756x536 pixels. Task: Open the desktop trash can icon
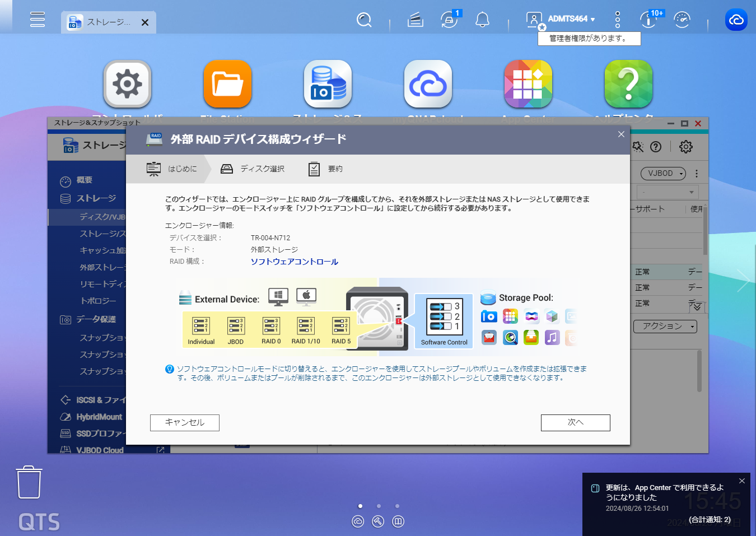[29, 482]
